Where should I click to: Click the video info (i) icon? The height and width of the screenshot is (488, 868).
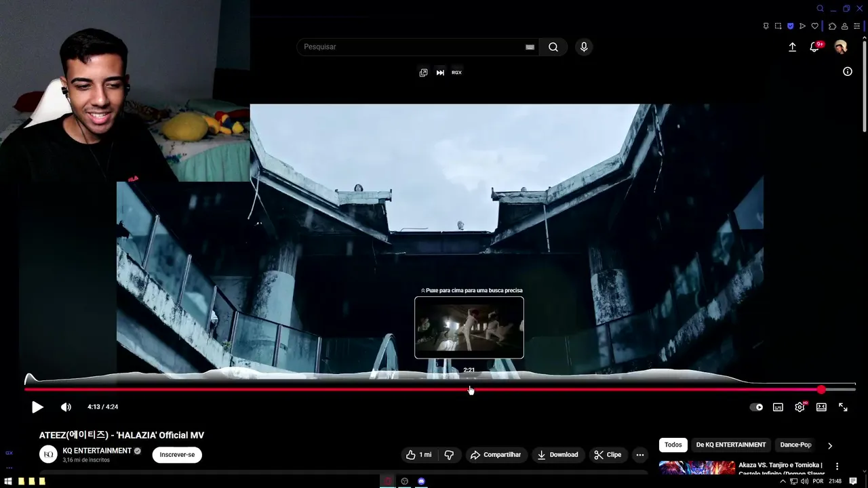(848, 71)
